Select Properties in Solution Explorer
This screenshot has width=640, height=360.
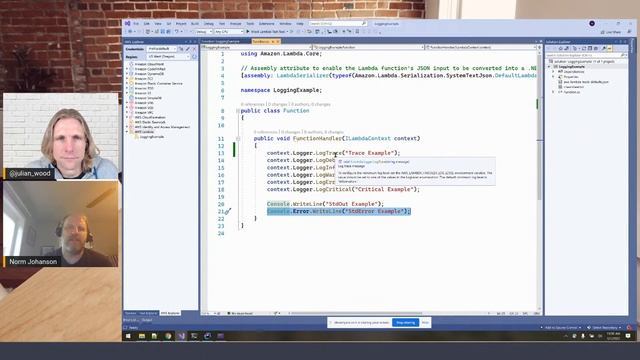(x=571, y=77)
